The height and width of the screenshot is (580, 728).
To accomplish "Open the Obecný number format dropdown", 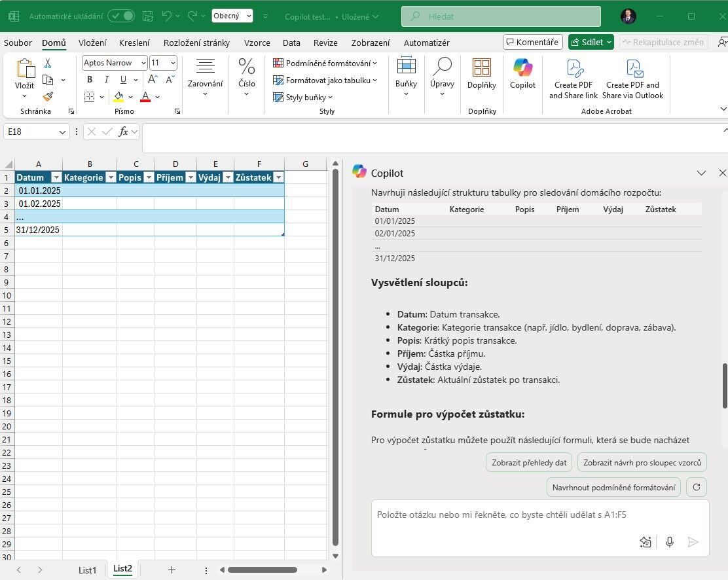I will 247,14.
